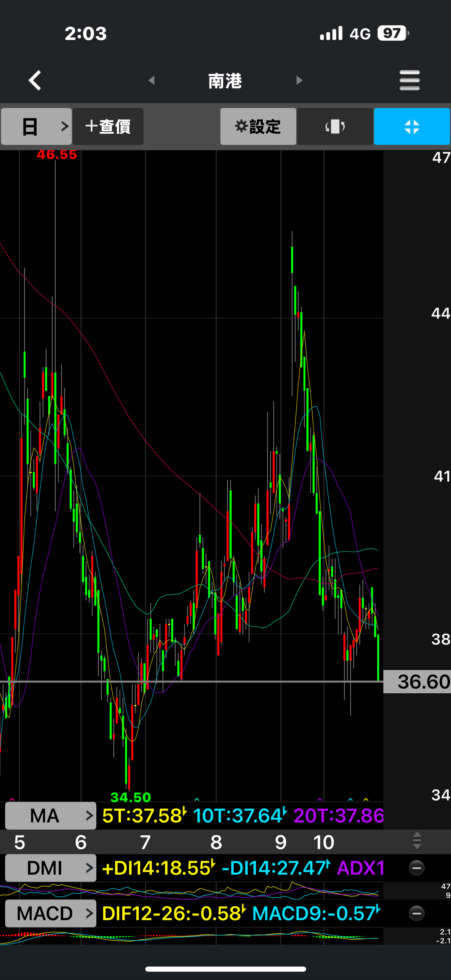Tap month 9 on the time axis
451x980 pixels.
click(x=281, y=842)
